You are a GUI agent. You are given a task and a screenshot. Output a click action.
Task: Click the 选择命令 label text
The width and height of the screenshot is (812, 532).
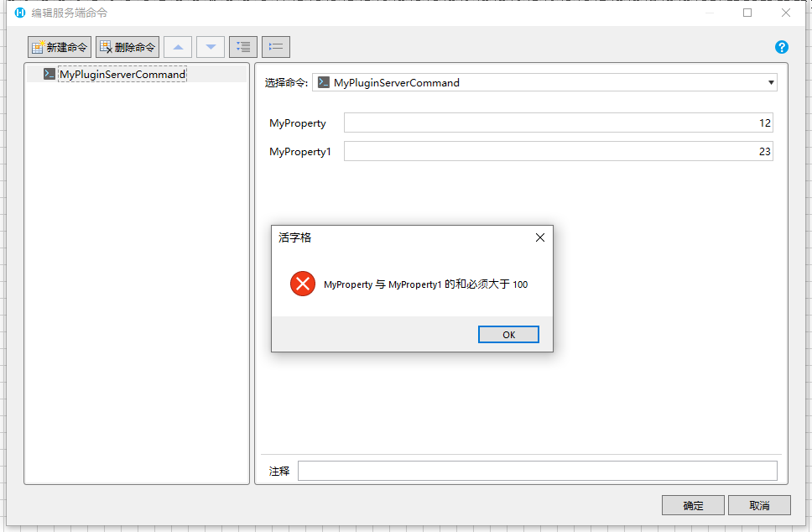point(286,83)
